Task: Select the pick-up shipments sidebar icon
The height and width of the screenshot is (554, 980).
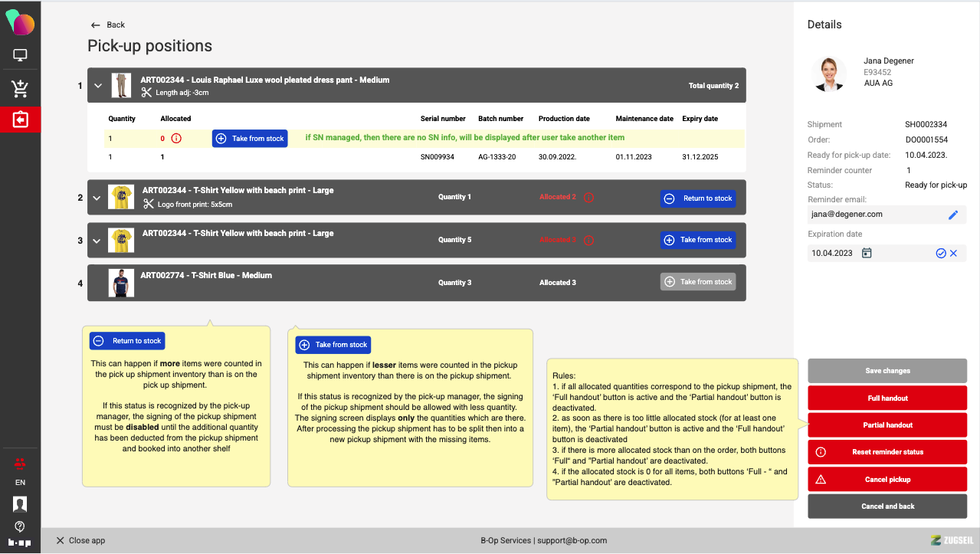Action: coord(20,120)
